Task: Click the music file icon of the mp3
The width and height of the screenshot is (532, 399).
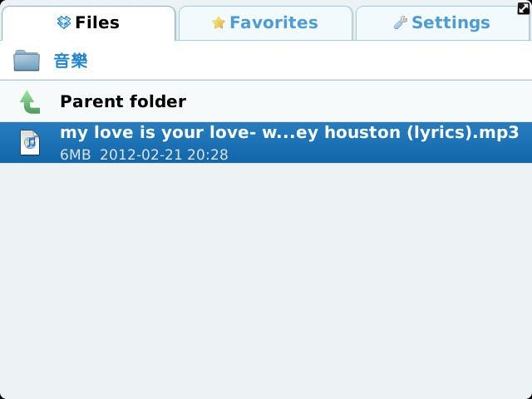Action: (x=30, y=142)
